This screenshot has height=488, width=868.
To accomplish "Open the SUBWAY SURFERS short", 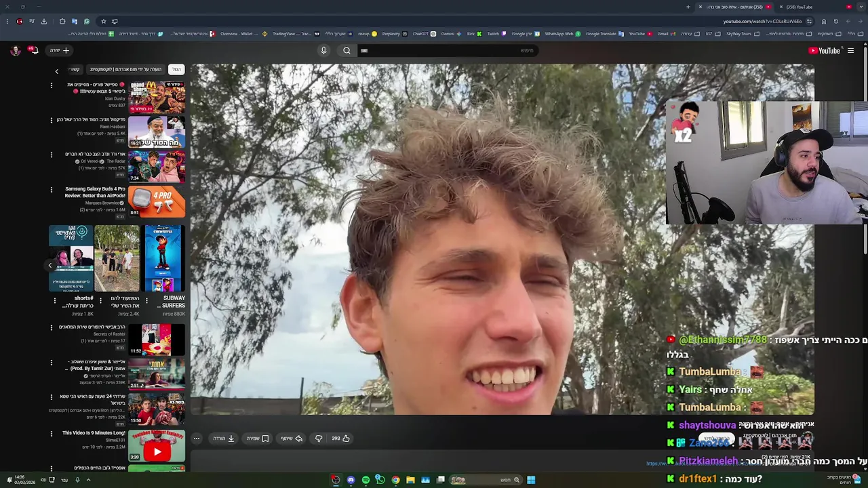I will [x=163, y=258].
